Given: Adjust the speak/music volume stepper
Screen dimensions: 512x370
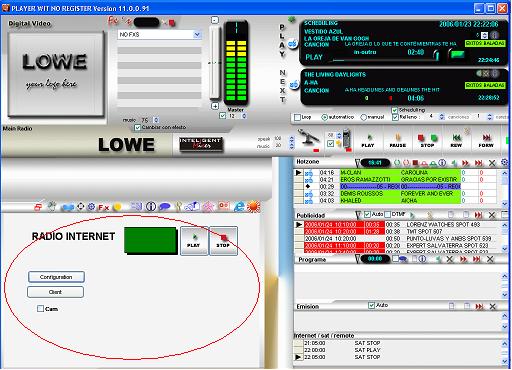Looking at the screenshot, I should point(292,142).
